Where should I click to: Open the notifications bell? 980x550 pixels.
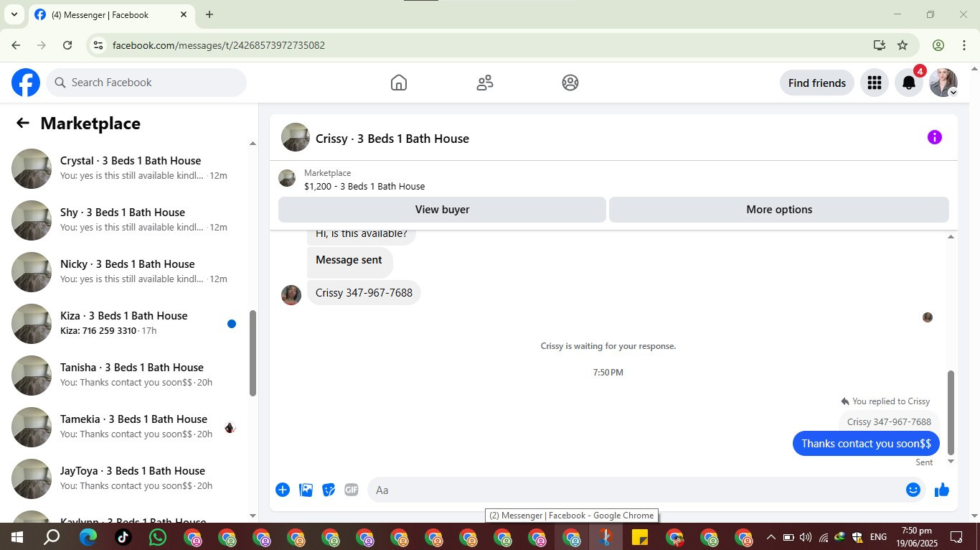click(909, 83)
